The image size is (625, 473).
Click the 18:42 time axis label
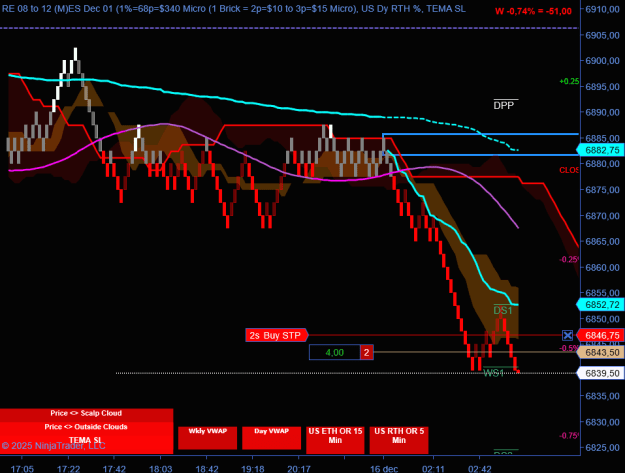(x=207, y=469)
